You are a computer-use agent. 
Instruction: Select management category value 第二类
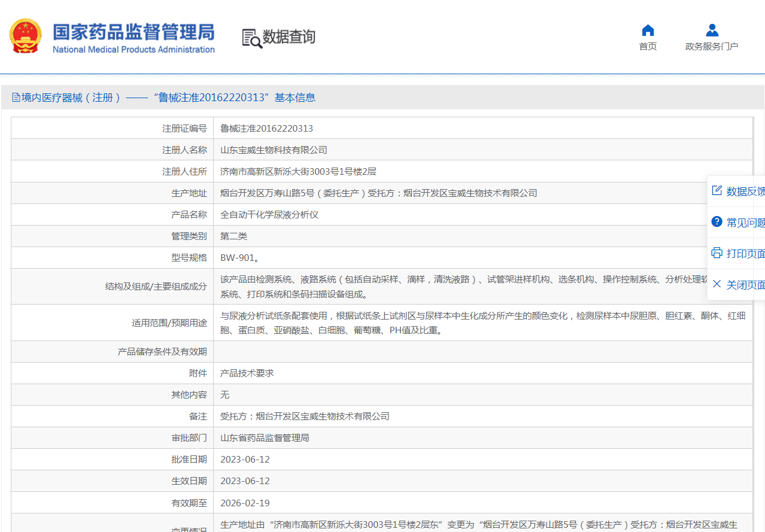pyautogui.click(x=233, y=236)
